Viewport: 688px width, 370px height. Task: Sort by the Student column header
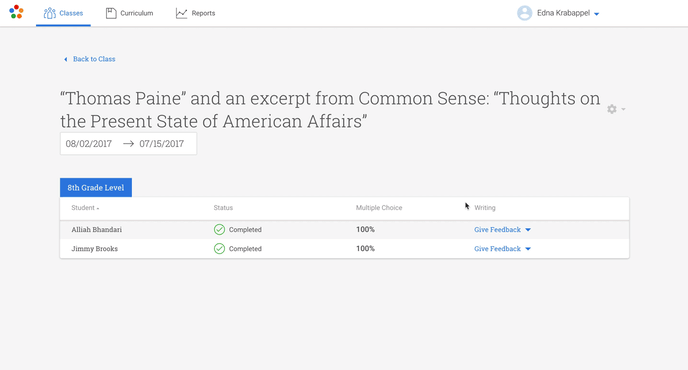pyautogui.click(x=85, y=208)
